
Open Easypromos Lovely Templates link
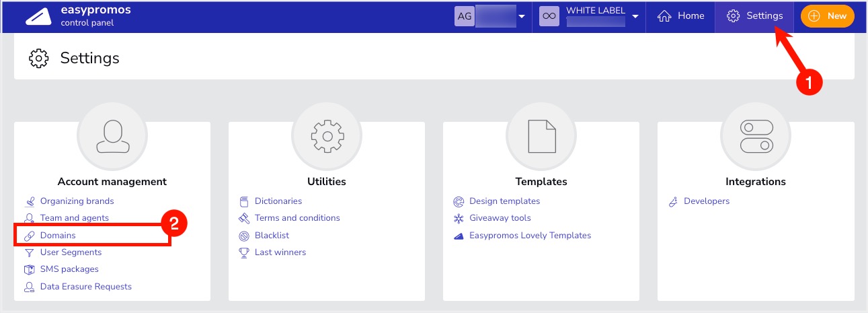[530, 236]
